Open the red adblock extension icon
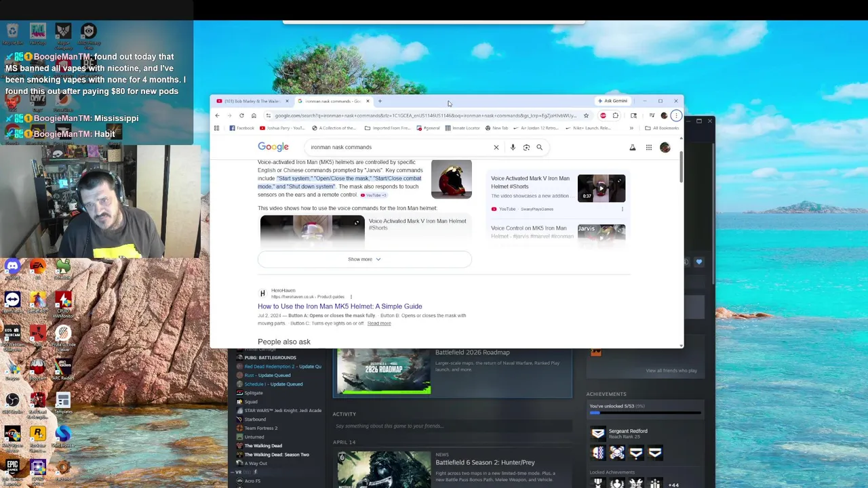The width and height of the screenshot is (868, 488). coord(603,116)
